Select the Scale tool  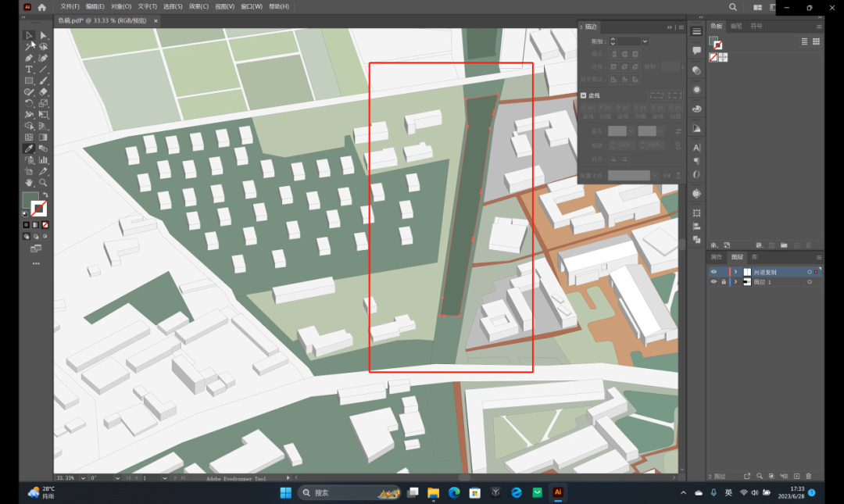click(x=43, y=103)
